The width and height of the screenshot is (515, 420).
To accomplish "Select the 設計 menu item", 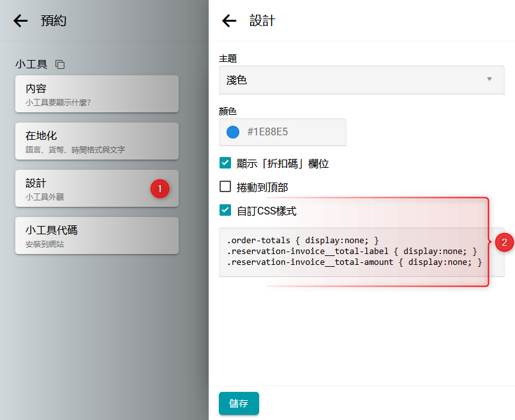I will click(83, 188).
